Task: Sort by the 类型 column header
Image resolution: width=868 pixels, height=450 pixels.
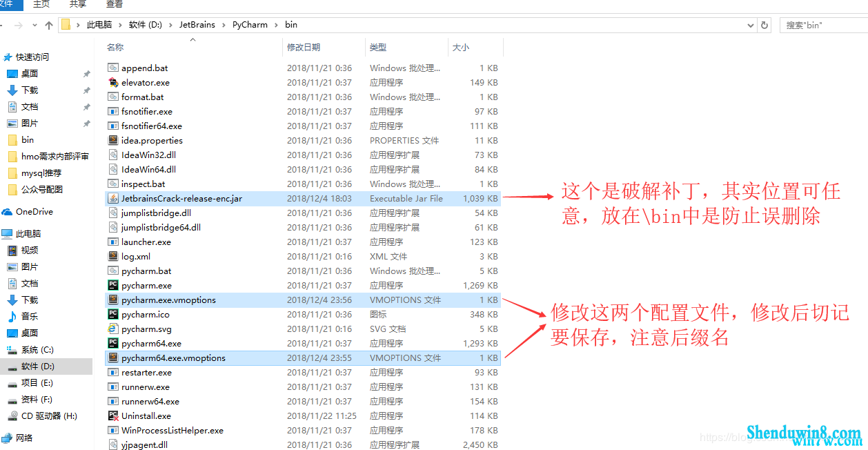Action: (406, 47)
